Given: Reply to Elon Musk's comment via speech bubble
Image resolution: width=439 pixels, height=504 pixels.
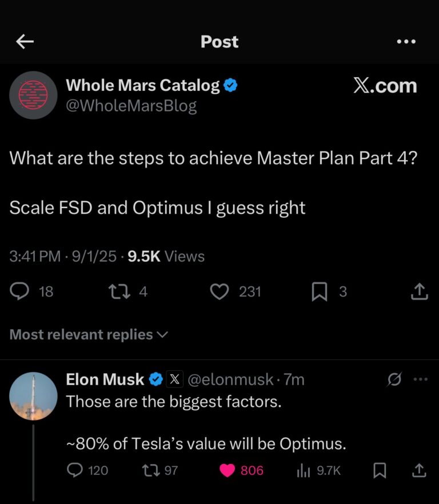Looking at the screenshot, I should pos(75,470).
